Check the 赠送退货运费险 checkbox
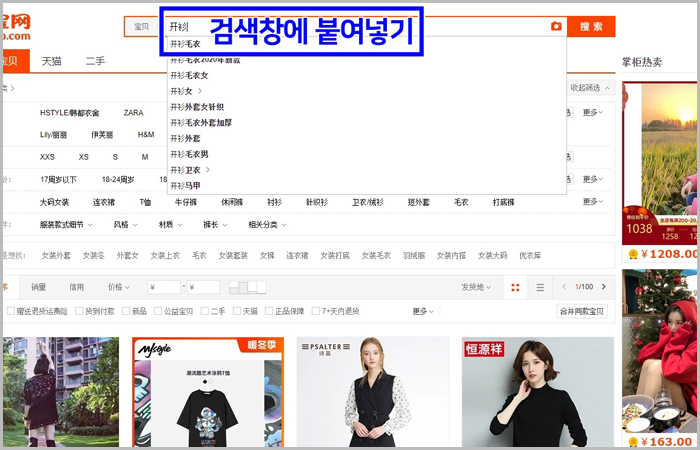 click(11, 311)
